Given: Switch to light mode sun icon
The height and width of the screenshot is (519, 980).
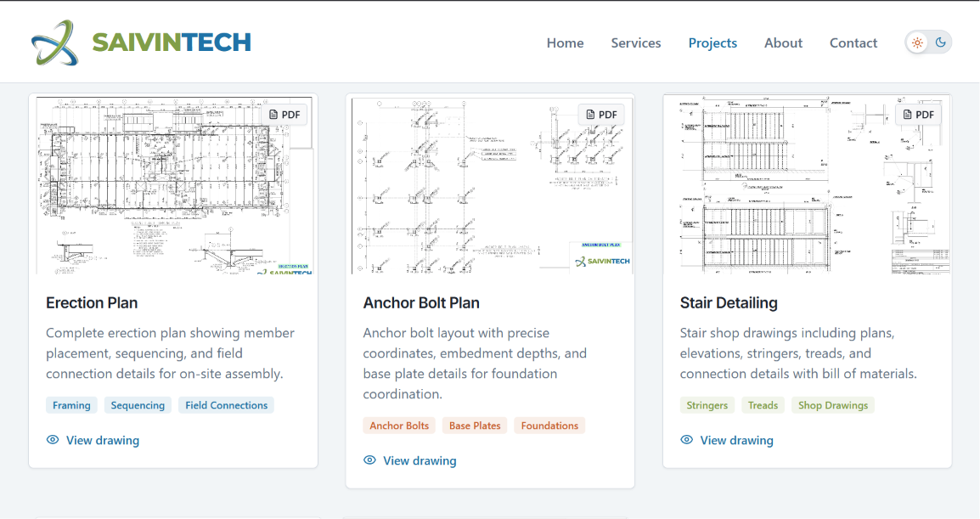Looking at the screenshot, I should [x=917, y=42].
